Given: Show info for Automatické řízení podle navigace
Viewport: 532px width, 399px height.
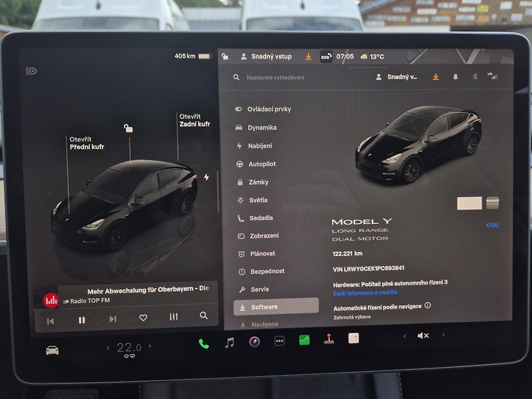Looking at the screenshot, I should (428, 305).
